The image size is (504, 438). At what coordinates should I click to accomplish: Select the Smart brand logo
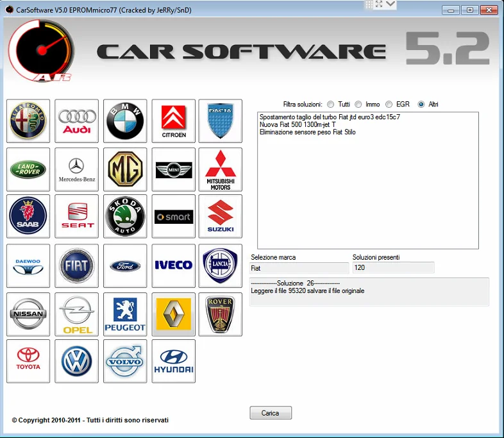pos(174,216)
